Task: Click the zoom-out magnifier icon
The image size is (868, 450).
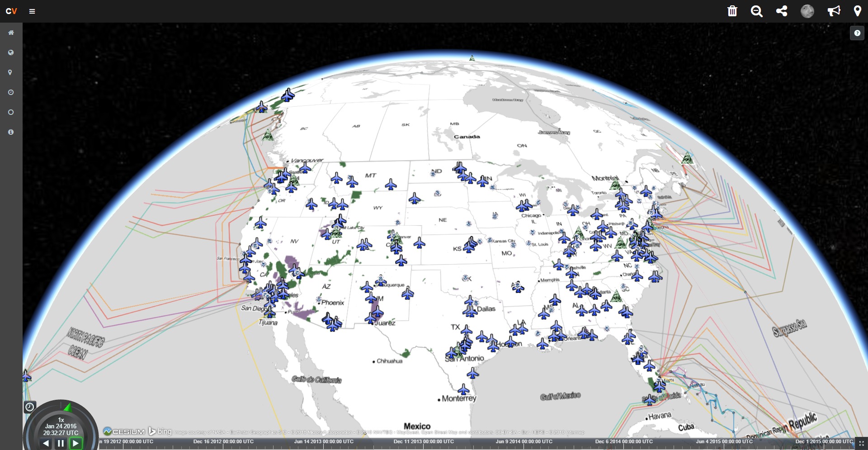Action: 757,11
